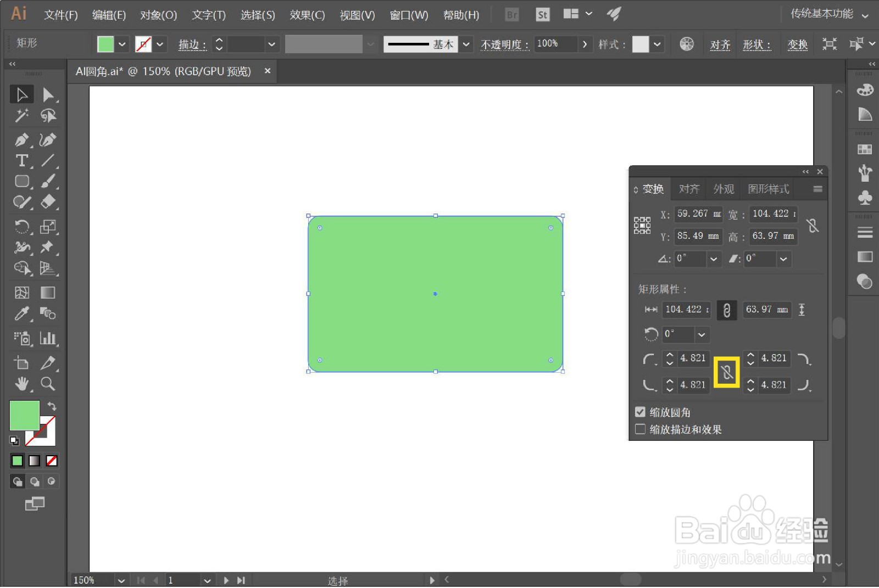The width and height of the screenshot is (879, 588).
Task: Select the Blend tool
Action: coord(48,313)
